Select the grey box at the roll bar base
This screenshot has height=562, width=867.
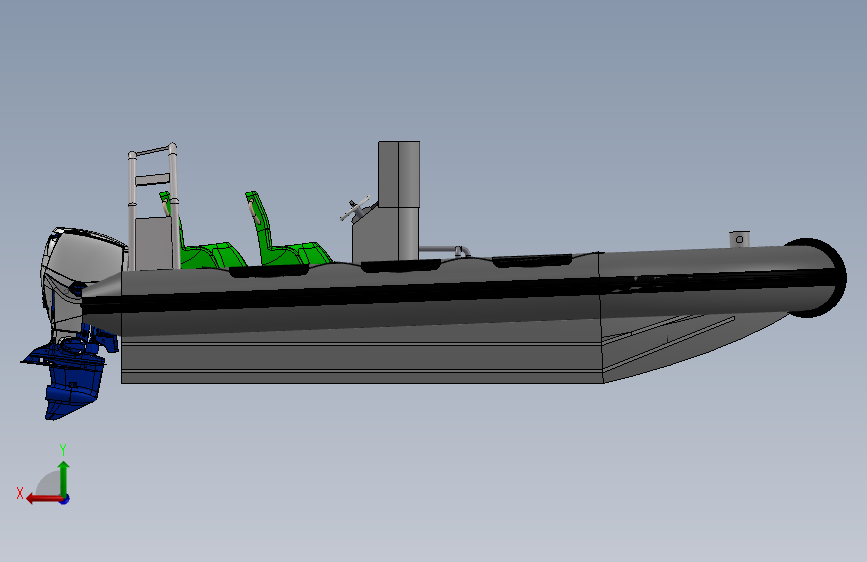pyautogui.click(x=154, y=243)
